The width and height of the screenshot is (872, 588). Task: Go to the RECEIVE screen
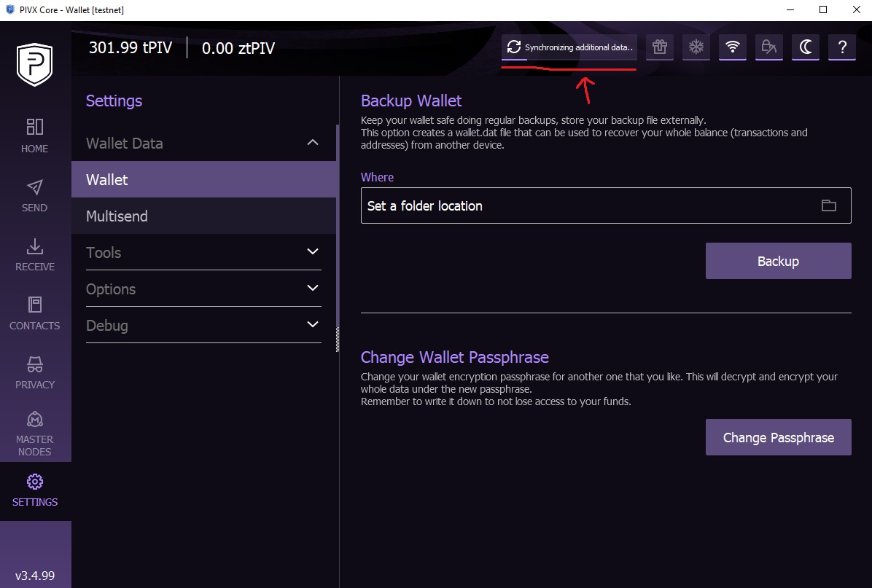tap(34, 255)
